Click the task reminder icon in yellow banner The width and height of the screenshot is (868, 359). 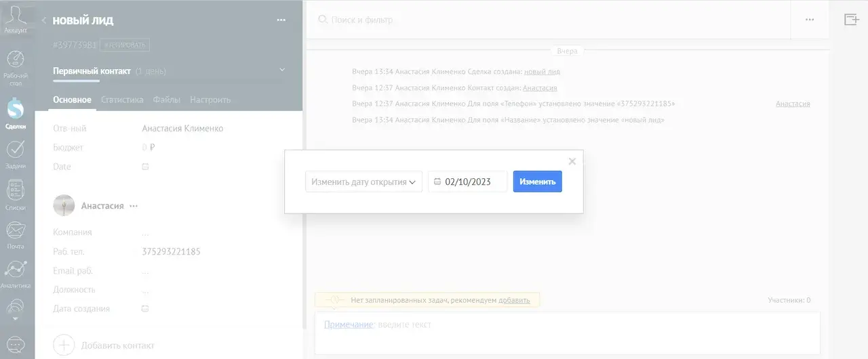point(334,299)
